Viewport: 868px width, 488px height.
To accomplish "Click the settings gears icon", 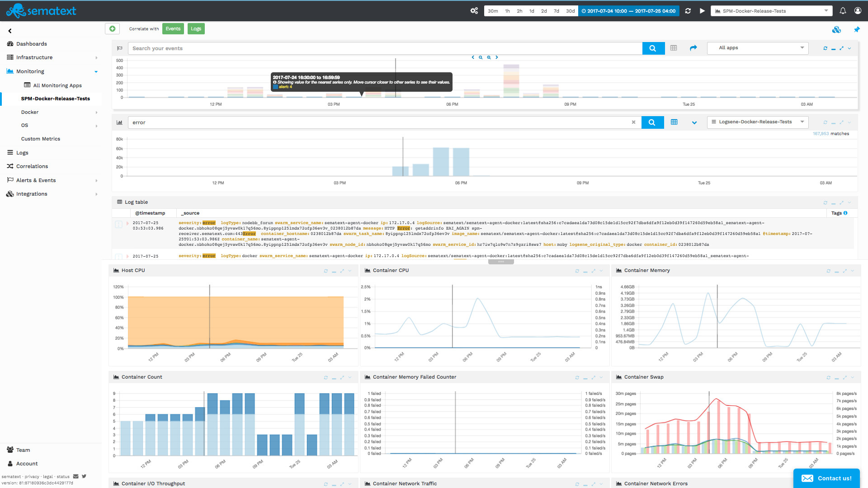I will pos(474,11).
